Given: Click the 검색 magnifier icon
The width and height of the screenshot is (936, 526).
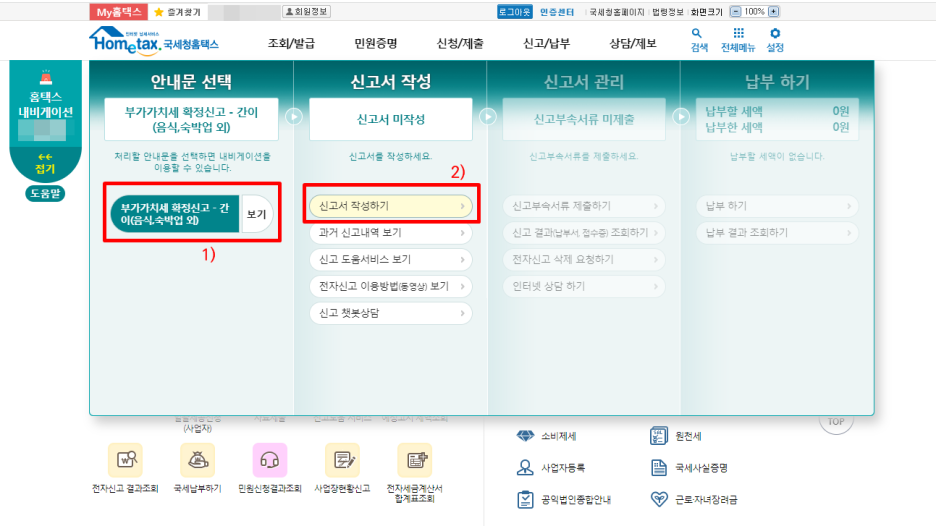Looking at the screenshot, I should click(697, 33).
